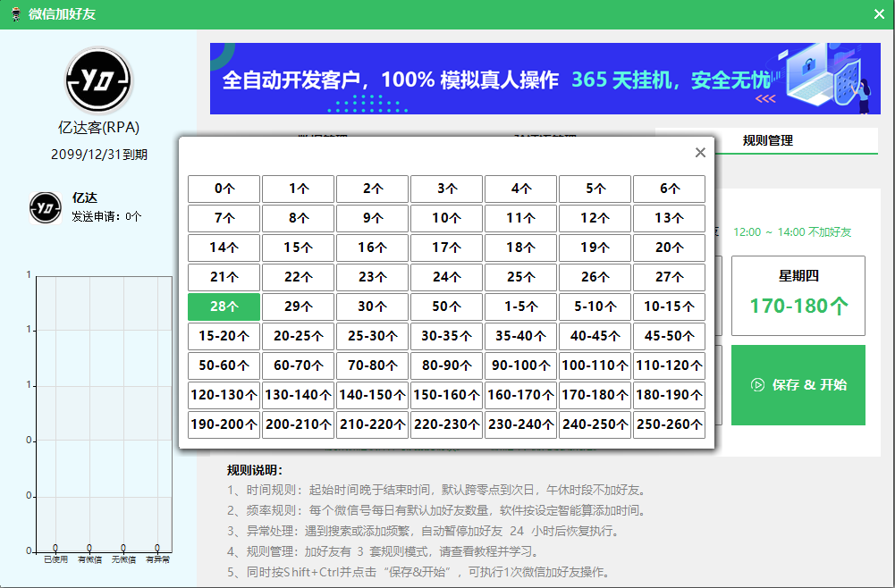Pick the 20个 quantity
This screenshot has width=895, height=588.
(x=669, y=248)
